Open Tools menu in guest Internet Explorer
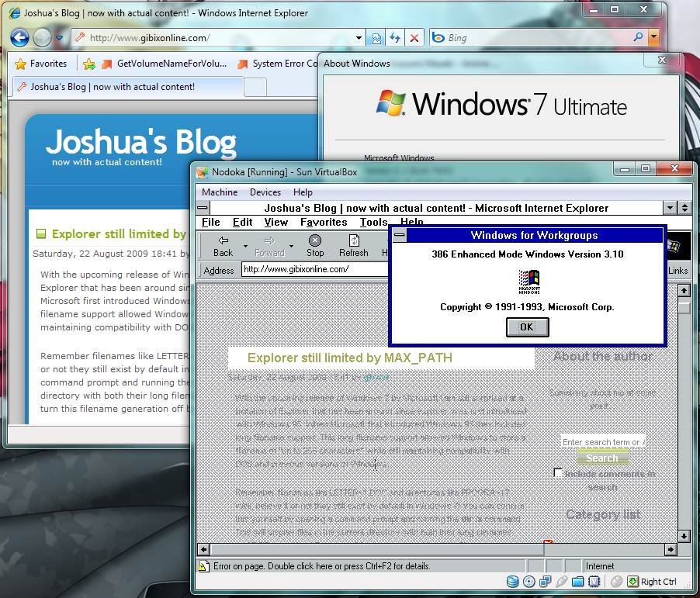700x598 pixels. click(373, 223)
